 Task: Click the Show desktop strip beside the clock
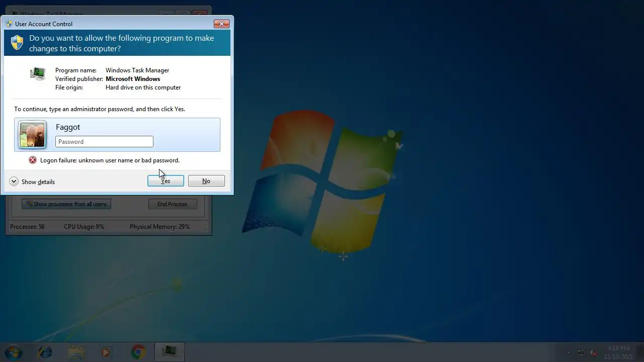640,352
